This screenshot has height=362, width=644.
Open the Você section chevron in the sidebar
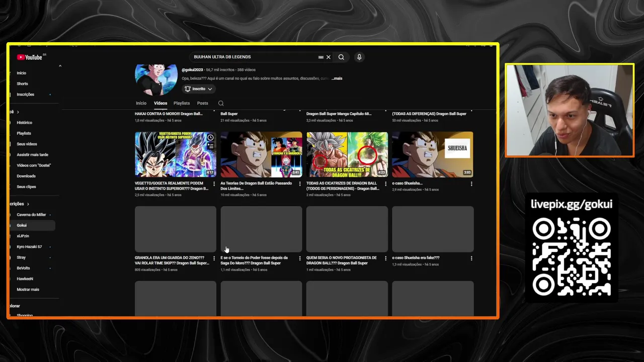click(x=18, y=112)
